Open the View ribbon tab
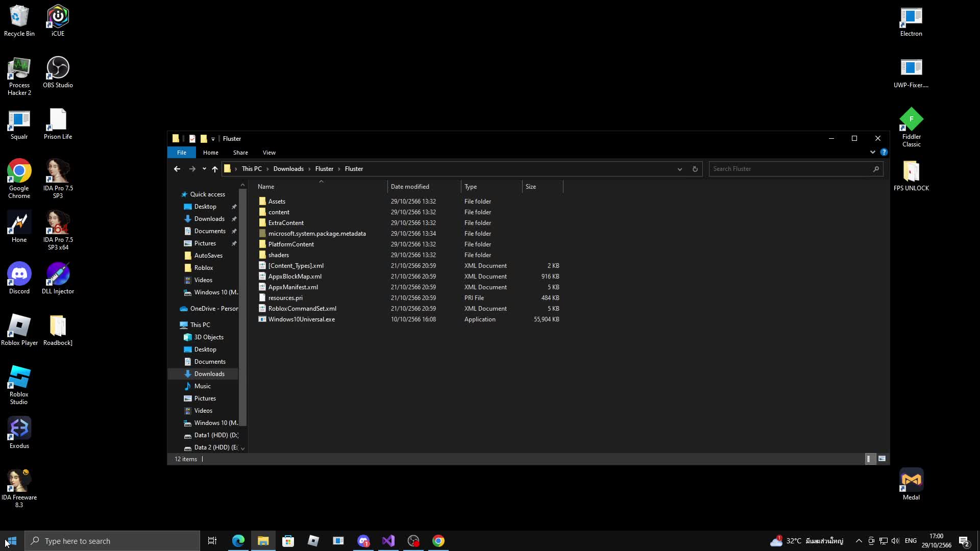 tap(269, 153)
